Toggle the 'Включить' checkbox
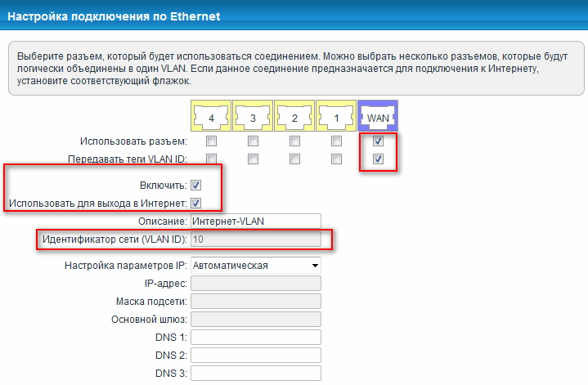The height and width of the screenshot is (385, 588). click(195, 186)
